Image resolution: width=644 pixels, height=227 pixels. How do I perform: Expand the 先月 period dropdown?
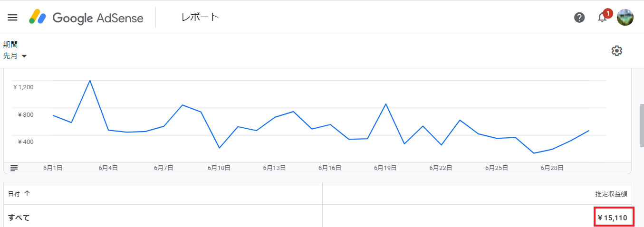pyautogui.click(x=15, y=56)
